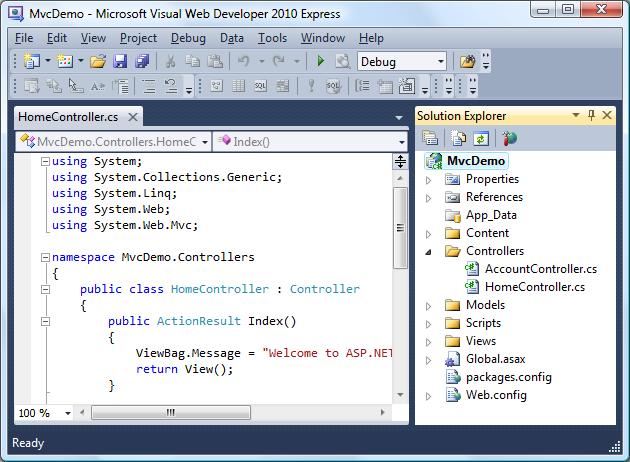Image resolution: width=630 pixels, height=462 pixels.
Task: Collapse the using directives outline block
Action: click(x=44, y=161)
